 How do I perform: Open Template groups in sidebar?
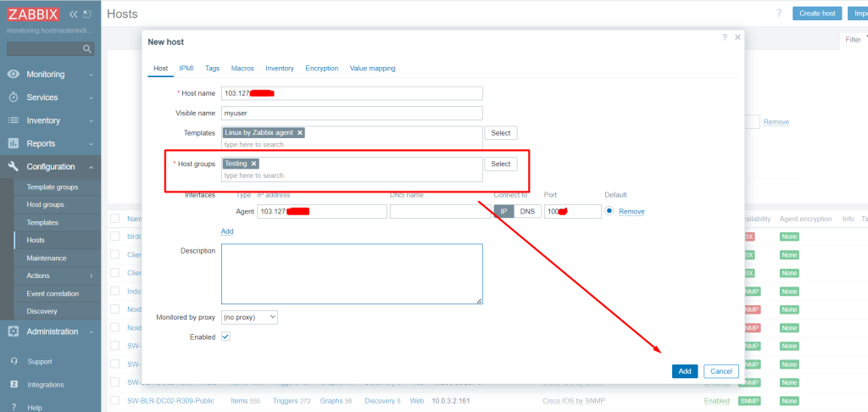(x=52, y=187)
